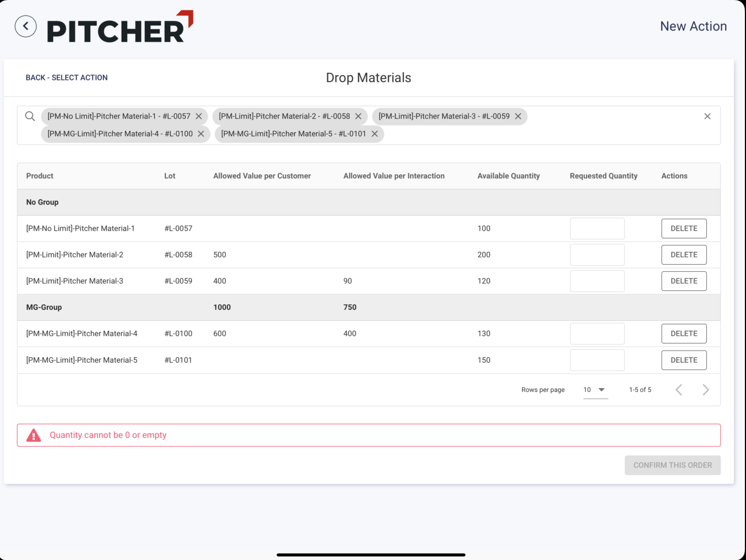Remove Pitcher Material-2 #L-0058 chip
The width and height of the screenshot is (746, 560).
pos(358,116)
